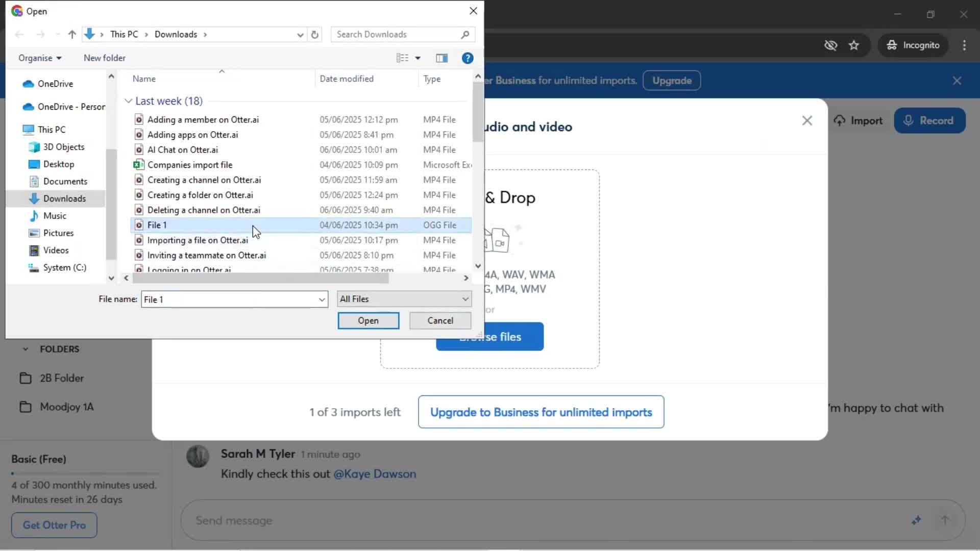Toggle the preview pane in dialog
This screenshot has width=980, height=551.
click(x=442, y=58)
